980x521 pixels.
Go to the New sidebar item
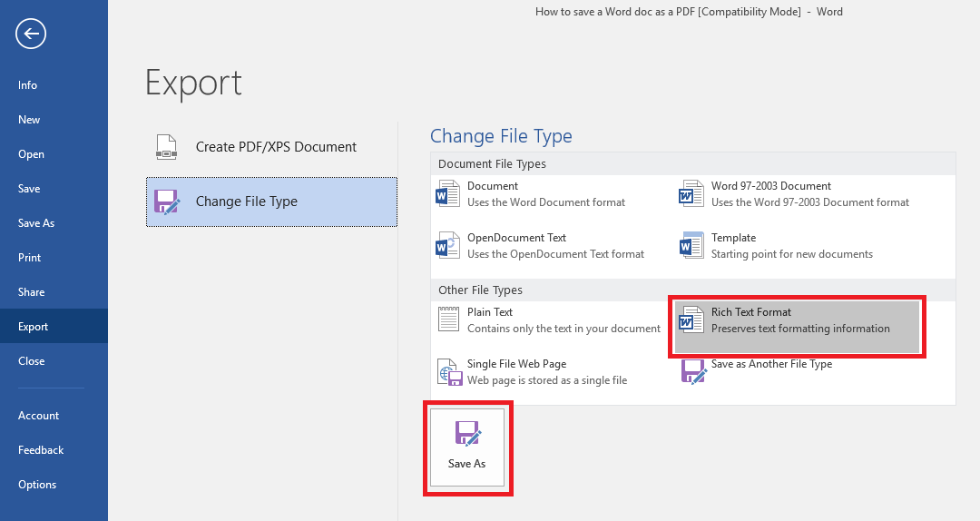(x=29, y=120)
